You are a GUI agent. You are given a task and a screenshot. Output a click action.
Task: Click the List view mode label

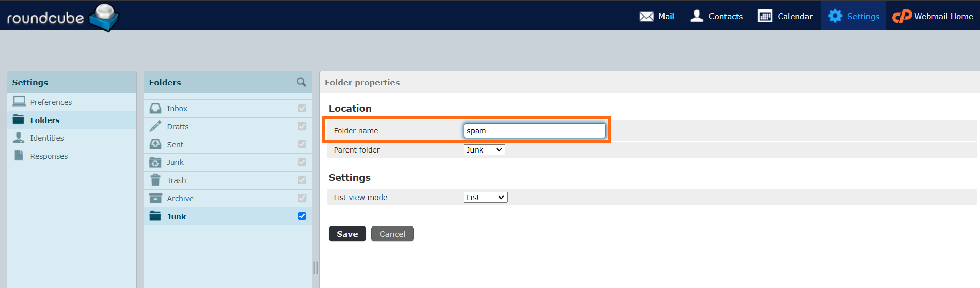(x=360, y=198)
